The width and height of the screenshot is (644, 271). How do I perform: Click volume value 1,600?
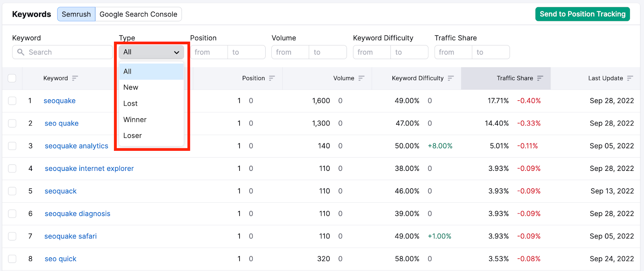[321, 101]
